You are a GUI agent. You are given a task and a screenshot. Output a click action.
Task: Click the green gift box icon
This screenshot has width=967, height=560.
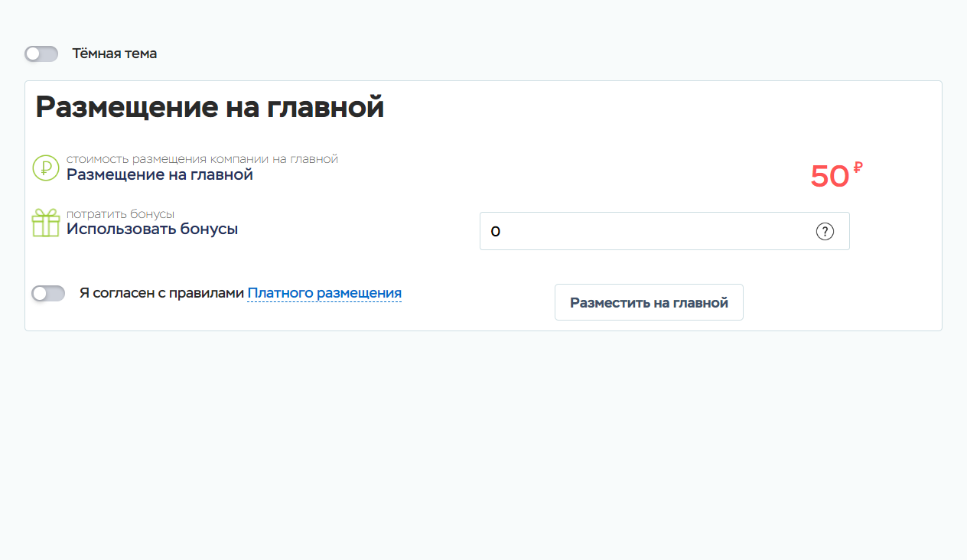pyautogui.click(x=46, y=223)
